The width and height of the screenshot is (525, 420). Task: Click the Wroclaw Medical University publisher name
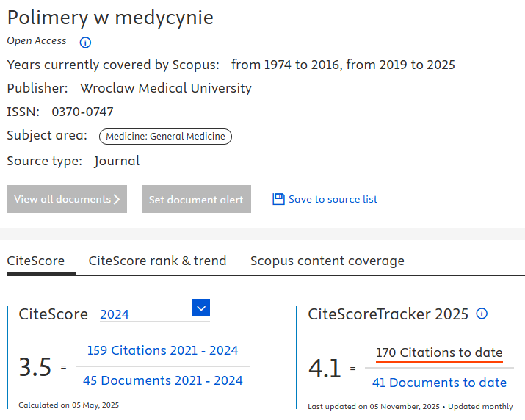165,88
